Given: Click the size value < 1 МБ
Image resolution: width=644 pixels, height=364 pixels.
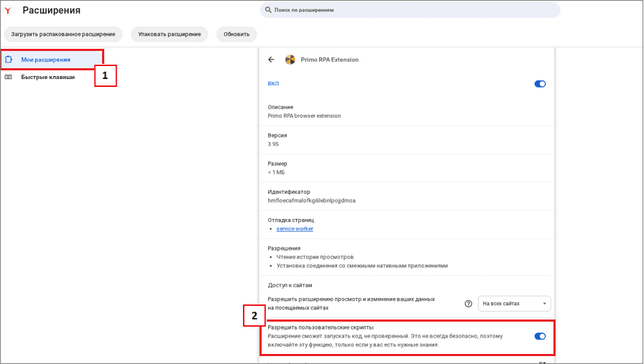Looking at the screenshot, I should (276, 172).
